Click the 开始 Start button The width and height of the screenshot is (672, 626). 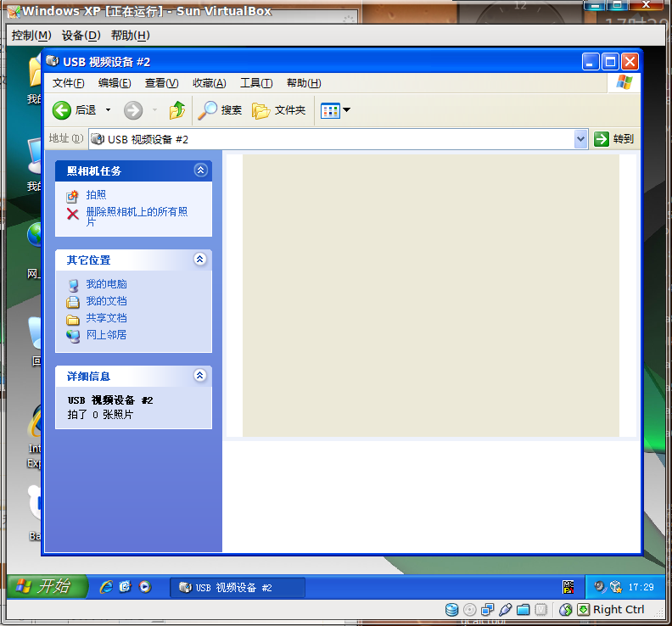(x=47, y=587)
